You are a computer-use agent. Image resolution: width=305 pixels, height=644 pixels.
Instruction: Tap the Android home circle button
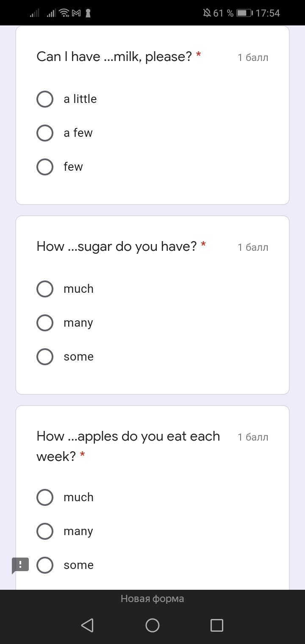(152, 625)
